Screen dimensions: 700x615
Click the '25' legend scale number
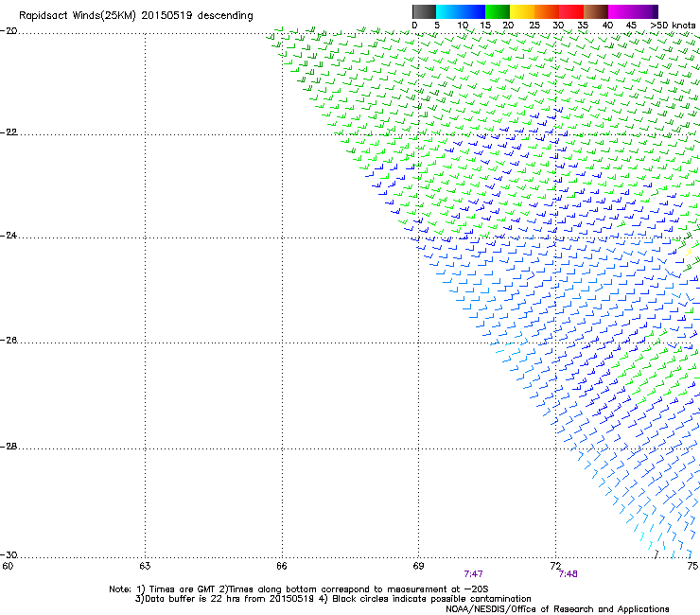coord(534,26)
